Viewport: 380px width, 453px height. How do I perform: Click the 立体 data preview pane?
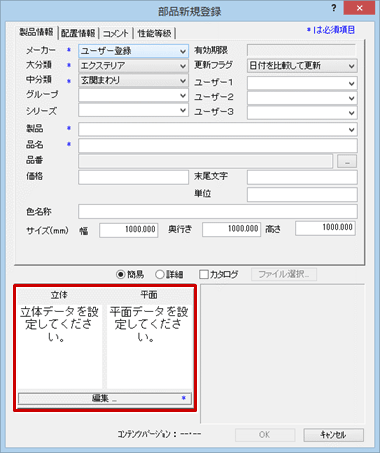60,346
